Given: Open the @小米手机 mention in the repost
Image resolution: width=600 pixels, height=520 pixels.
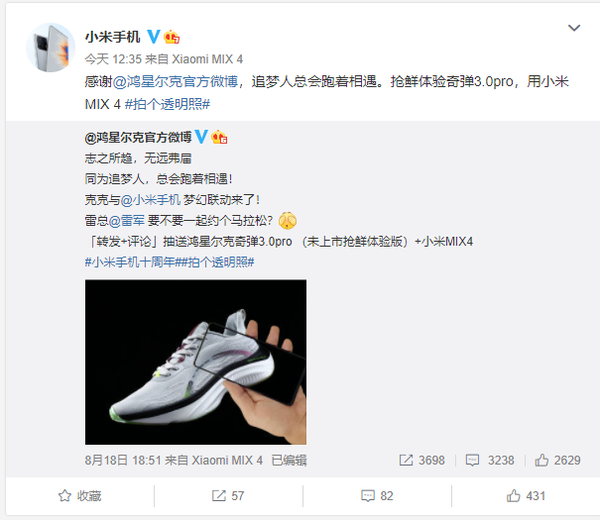Looking at the screenshot, I should [x=150, y=199].
